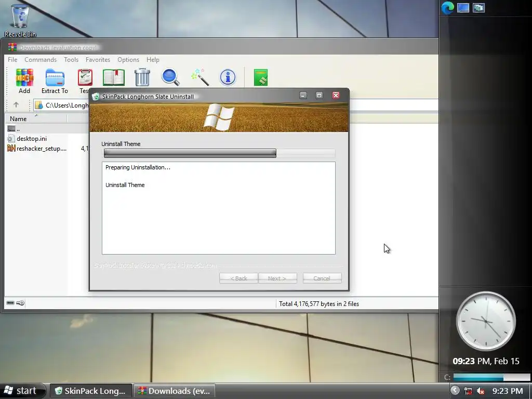Image resolution: width=532 pixels, height=399 pixels.
Task: Click the View open-book icon in WinRAR
Action: click(x=114, y=77)
